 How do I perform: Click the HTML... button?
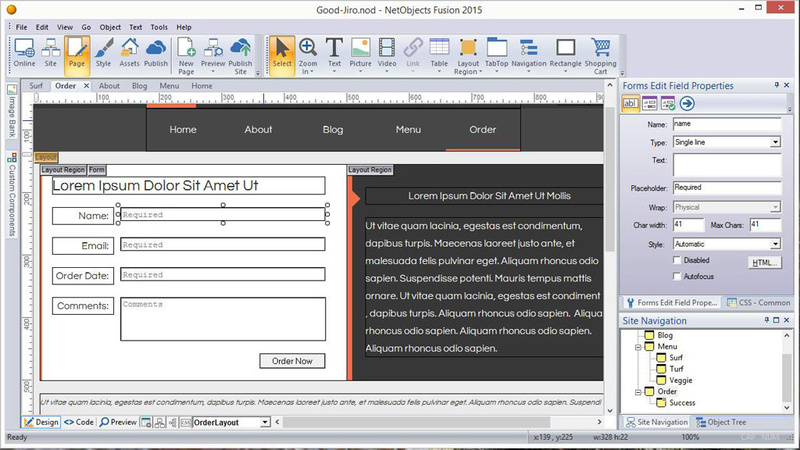(x=764, y=262)
